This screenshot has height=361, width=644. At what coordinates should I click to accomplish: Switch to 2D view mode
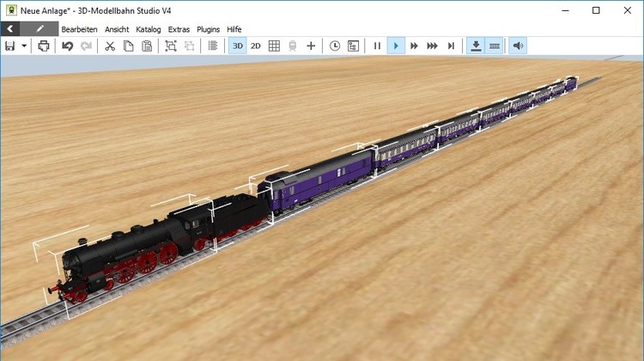(256, 46)
